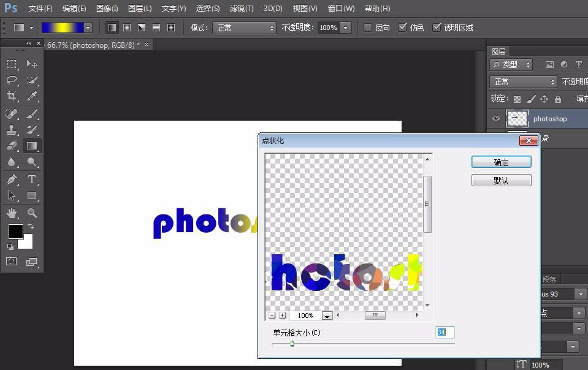The width and height of the screenshot is (588, 370).
Task: Change screen mode in the toolbox
Action: click(x=31, y=262)
